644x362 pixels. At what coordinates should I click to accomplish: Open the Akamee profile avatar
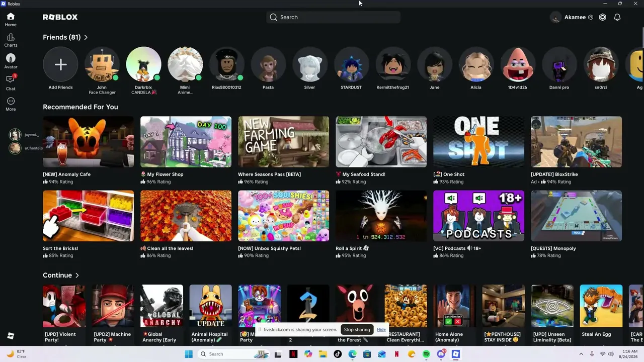point(555,18)
